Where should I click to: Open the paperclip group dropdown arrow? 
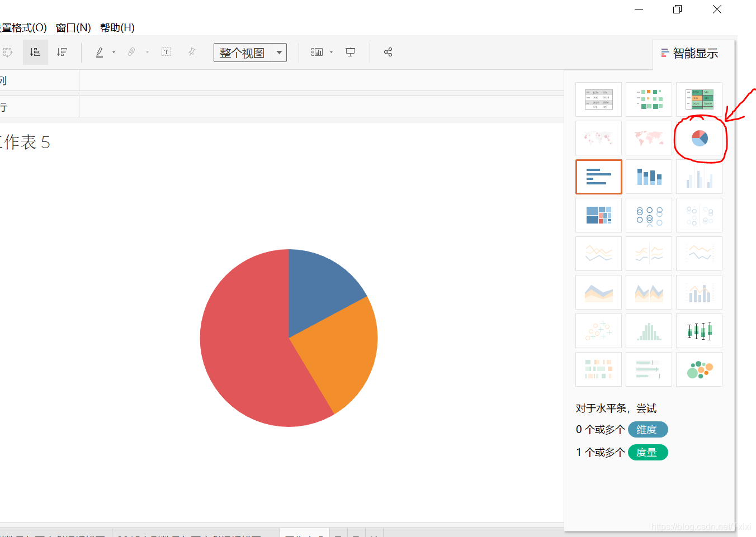click(x=147, y=53)
